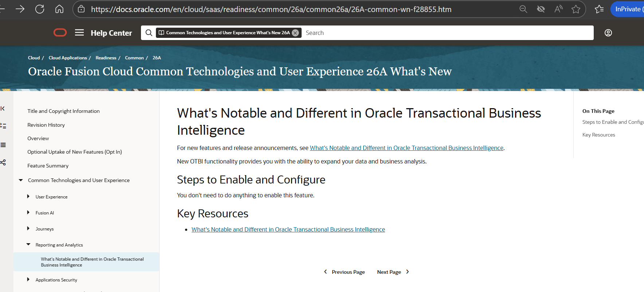The width and height of the screenshot is (644, 292).
Task: Go forward with the browser arrow
Action: click(20, 9)
